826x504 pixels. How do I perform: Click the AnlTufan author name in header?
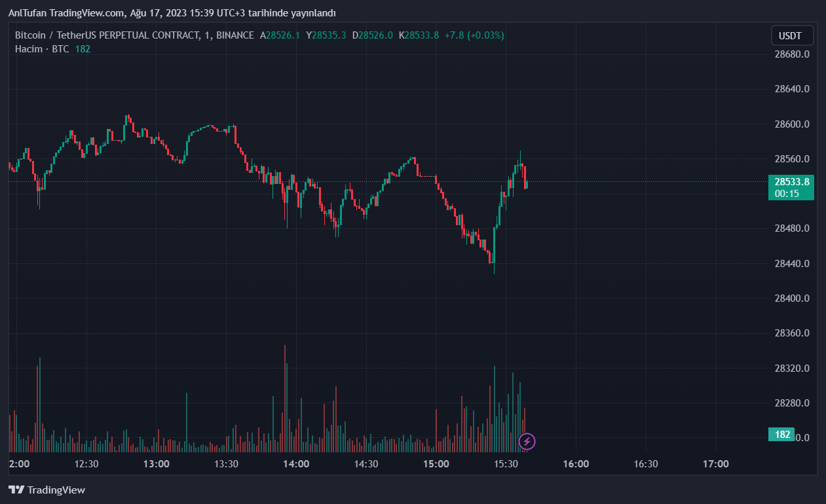pyautogui.click(x=27, y=13)
